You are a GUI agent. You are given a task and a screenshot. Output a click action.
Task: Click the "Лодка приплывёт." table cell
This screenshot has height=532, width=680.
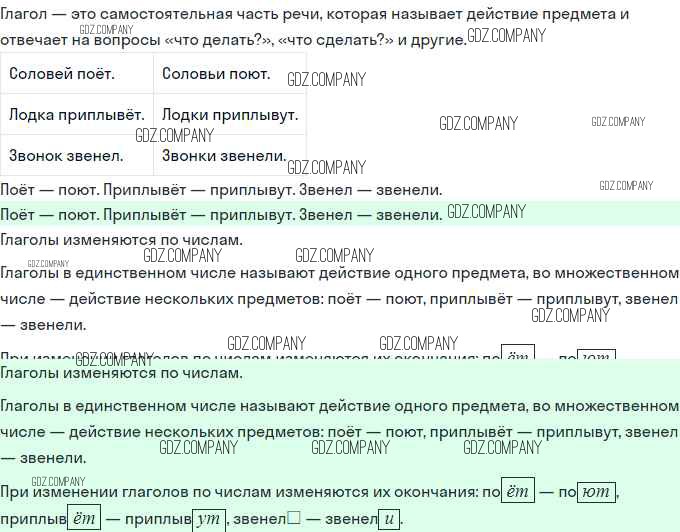[x=77, y=115]
